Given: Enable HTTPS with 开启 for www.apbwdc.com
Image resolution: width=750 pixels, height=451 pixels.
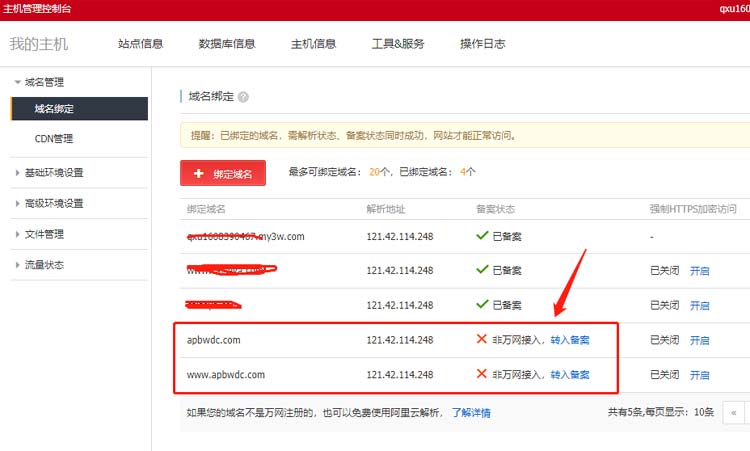Looking at the screenshot, I should 699,375.
